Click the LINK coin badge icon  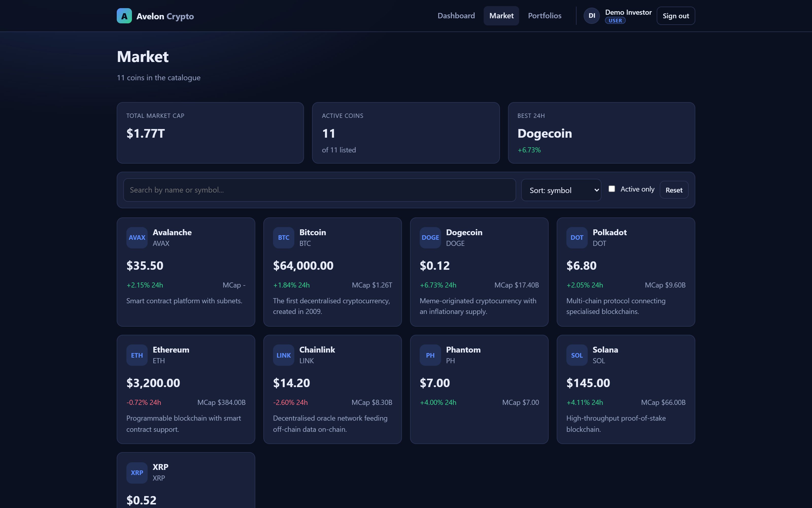click(283, 355)
